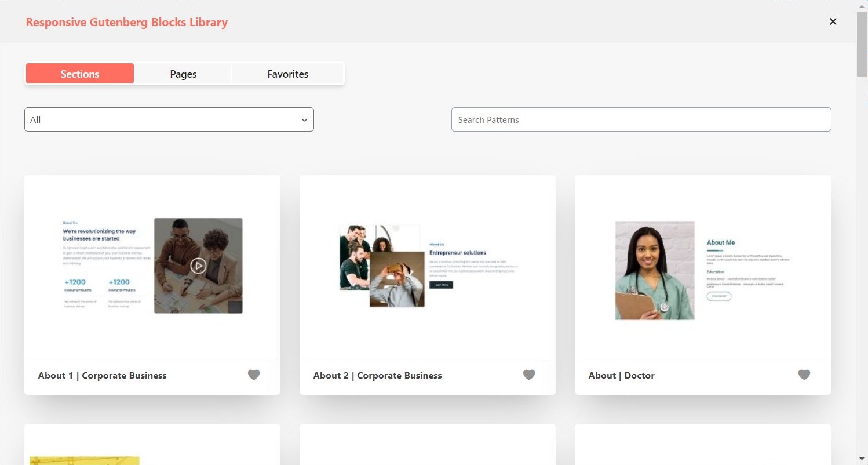This screenshot has height=465, width=868.
Task: Open the All category dropdown
Action: click(x=169, y=119)
